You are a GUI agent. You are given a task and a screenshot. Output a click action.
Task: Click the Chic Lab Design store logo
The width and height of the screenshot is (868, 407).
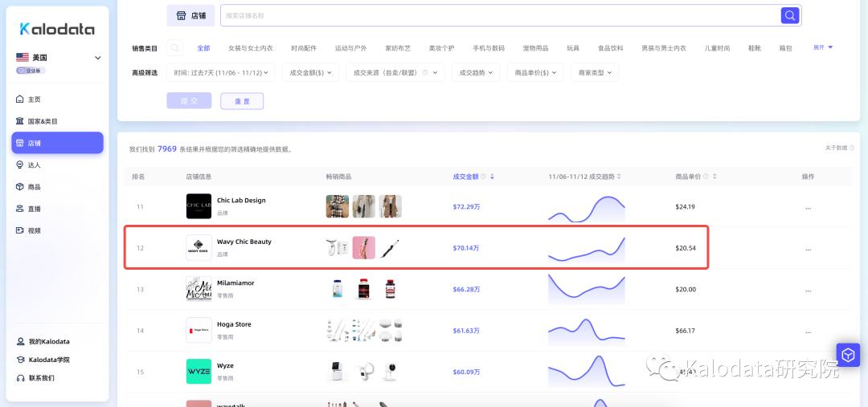199,206
